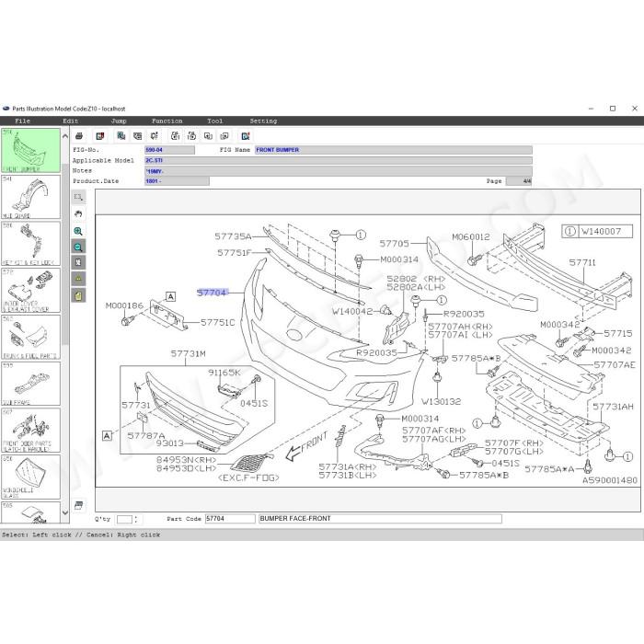Select part label M060012
The image size is (644, 644).
[471, 237]
